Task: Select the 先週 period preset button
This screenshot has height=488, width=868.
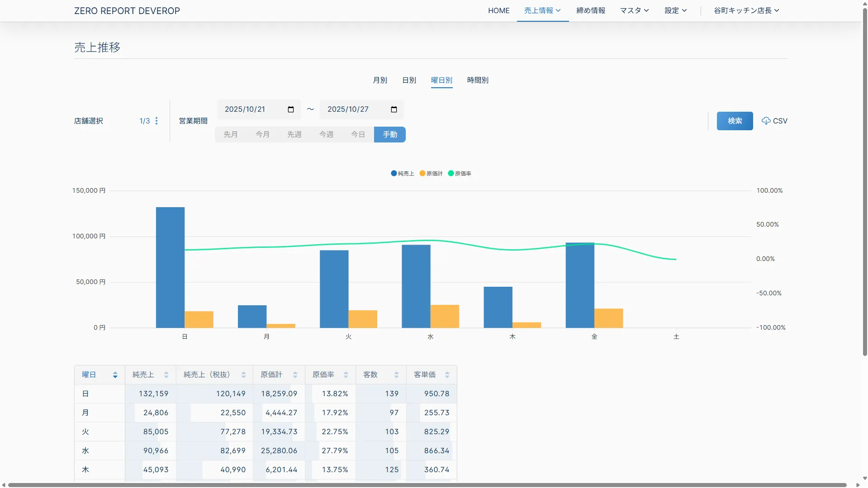Action: [x=294, y=134]
